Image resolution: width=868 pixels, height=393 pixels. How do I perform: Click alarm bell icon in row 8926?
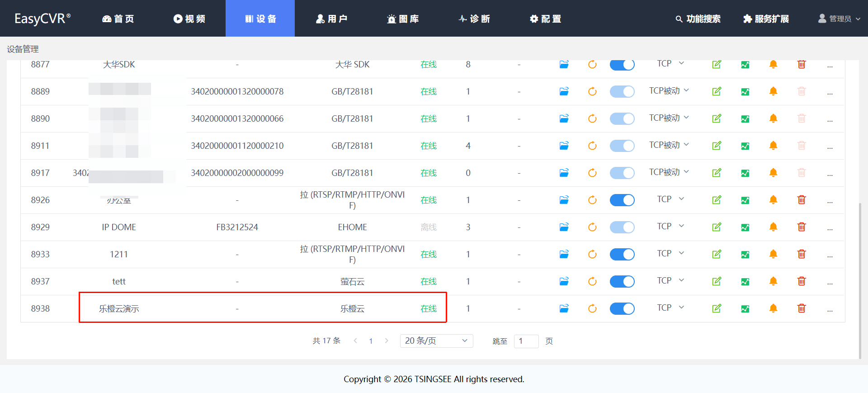coord(773,200)
